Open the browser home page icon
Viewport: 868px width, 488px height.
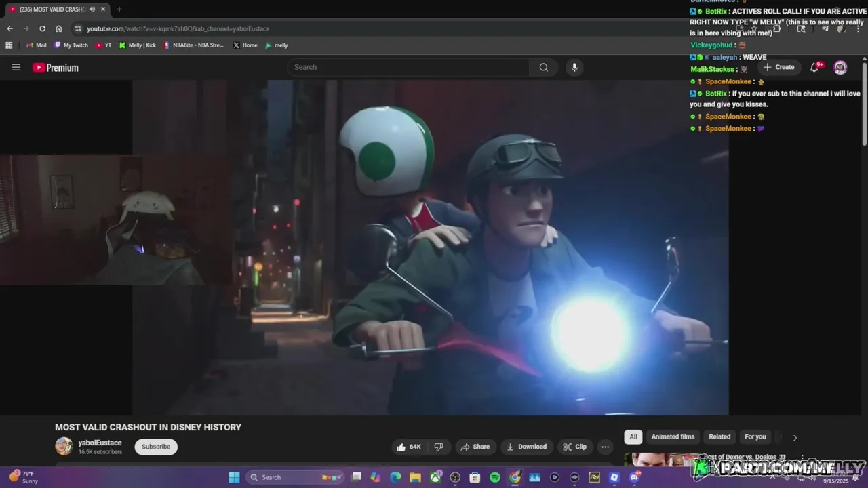pyautogui.click(x=59, y=28)
